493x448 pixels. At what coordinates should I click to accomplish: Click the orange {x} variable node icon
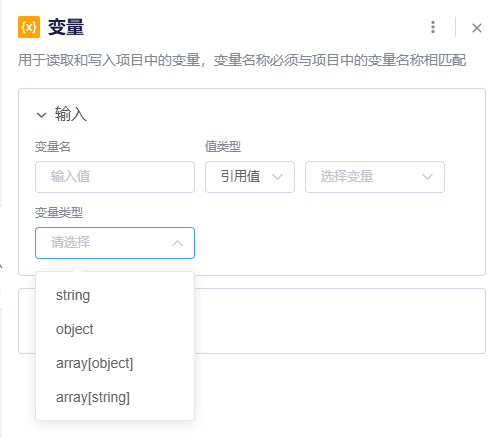coord(29,27)
